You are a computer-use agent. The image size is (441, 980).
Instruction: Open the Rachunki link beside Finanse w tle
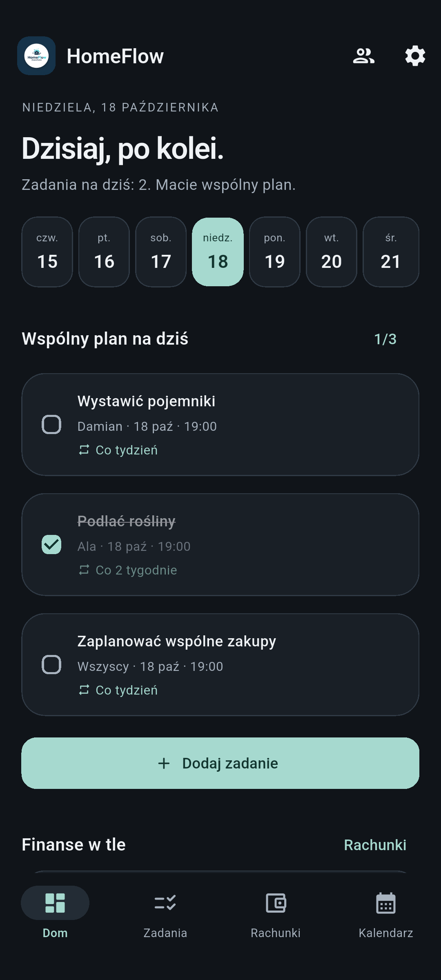point(375,845)
